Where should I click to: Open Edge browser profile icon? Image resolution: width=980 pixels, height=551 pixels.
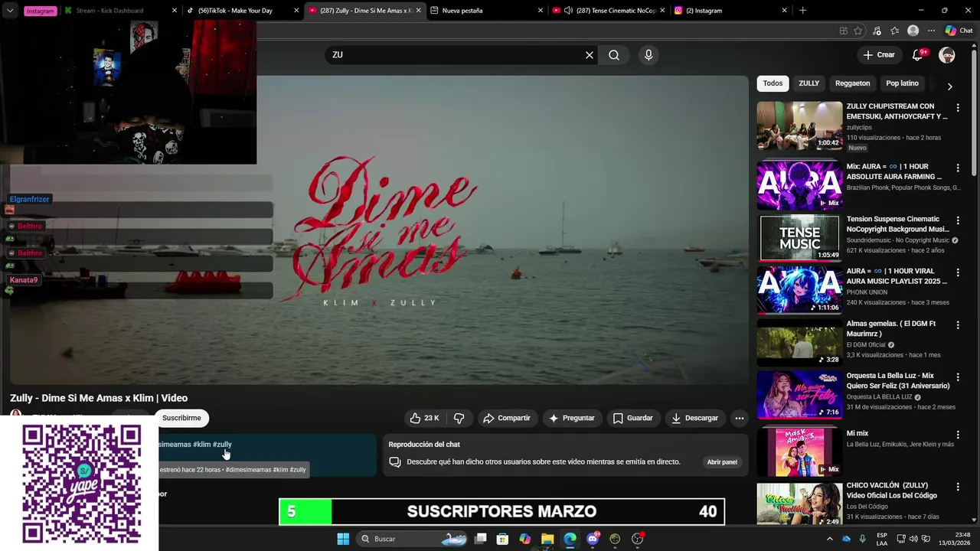click(913, 31)
